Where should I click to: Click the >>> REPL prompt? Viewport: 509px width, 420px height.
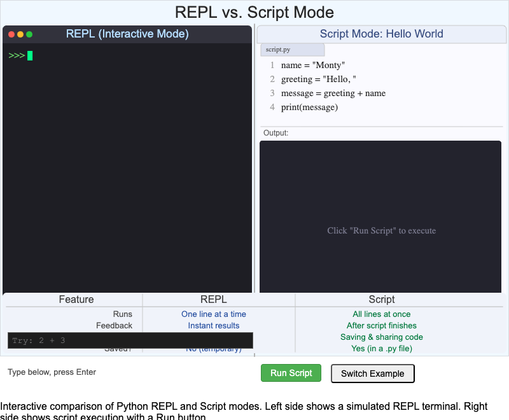[x=17, y=56]
